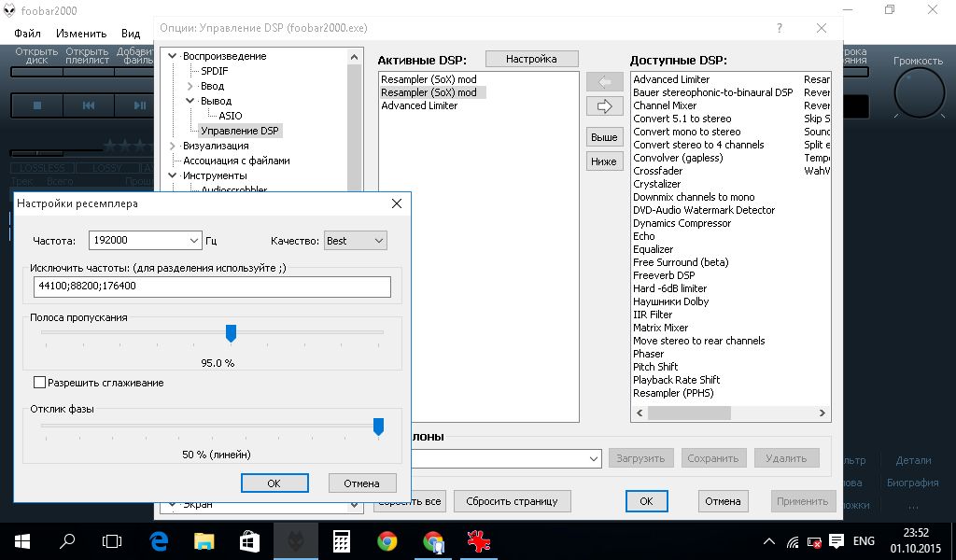
Task: Collapse the Вывод tree node
Action: point(190,101)
